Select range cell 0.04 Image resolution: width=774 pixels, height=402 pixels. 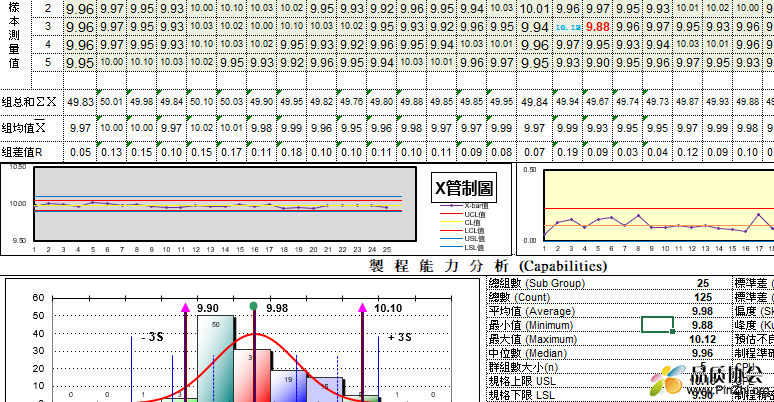(658, 153)
